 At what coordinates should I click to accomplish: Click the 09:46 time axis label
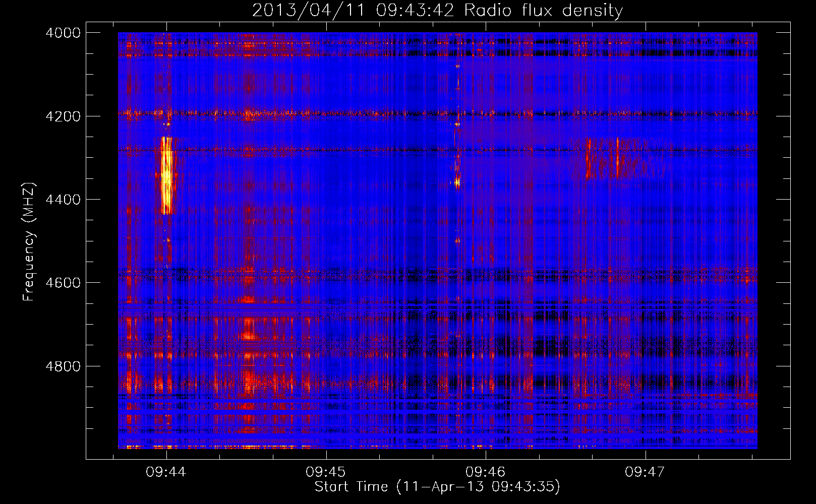[x=485, y=472]
